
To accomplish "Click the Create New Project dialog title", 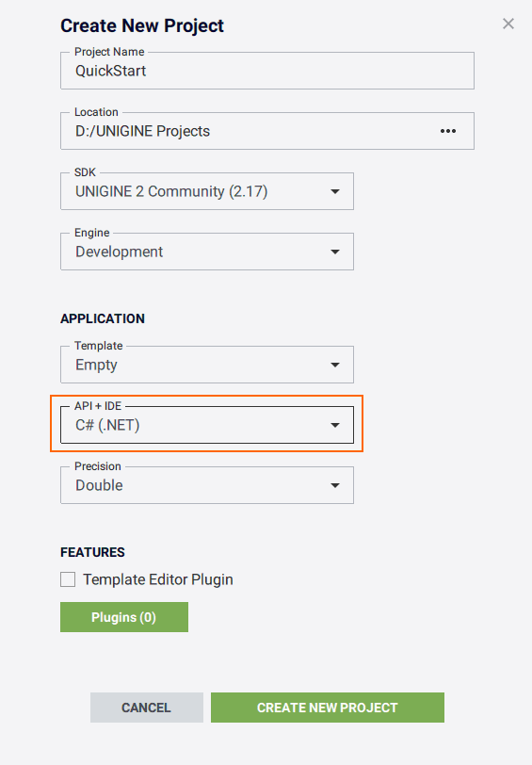I will click(142, 25).
